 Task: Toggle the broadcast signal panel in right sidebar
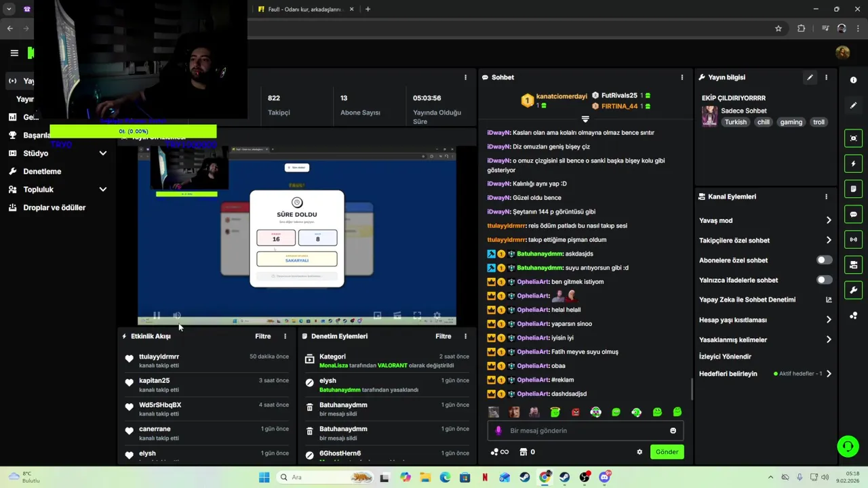(853, 239)
